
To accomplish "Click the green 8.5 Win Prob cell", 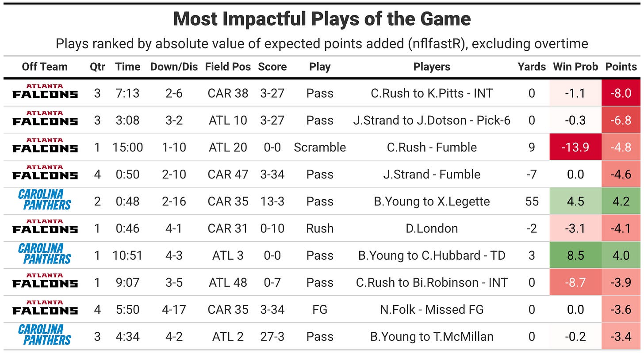I will tap(575, 255).
